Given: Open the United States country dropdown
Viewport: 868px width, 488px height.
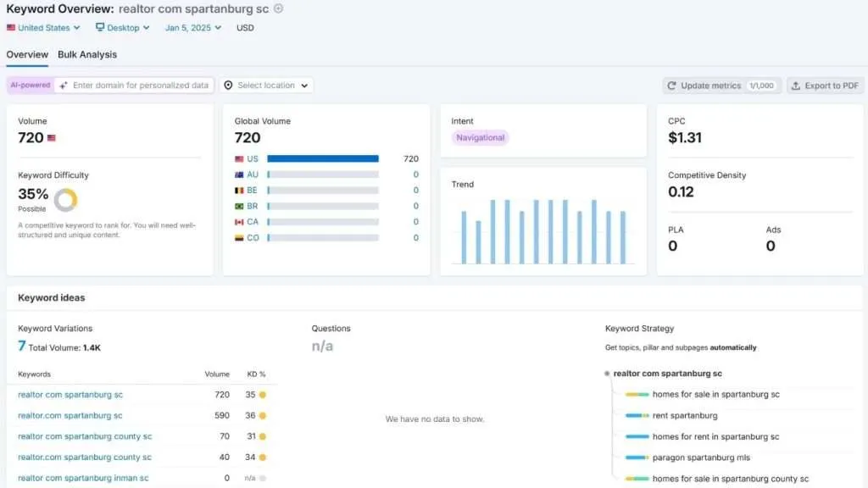Looking at the screenshot, I should coord(43,28).
